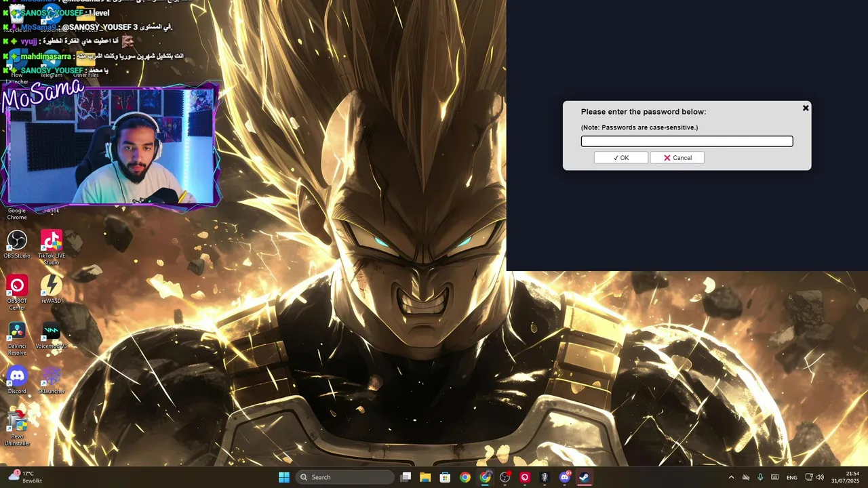This screenshot has width=868, height=488.
Task: Select the Revo Uninstaller desktop icon
Action: tap(17, 428)
